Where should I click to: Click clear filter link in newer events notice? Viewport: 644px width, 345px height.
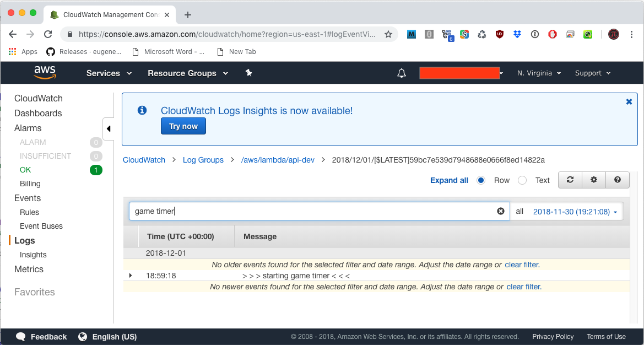pos(524,287)
